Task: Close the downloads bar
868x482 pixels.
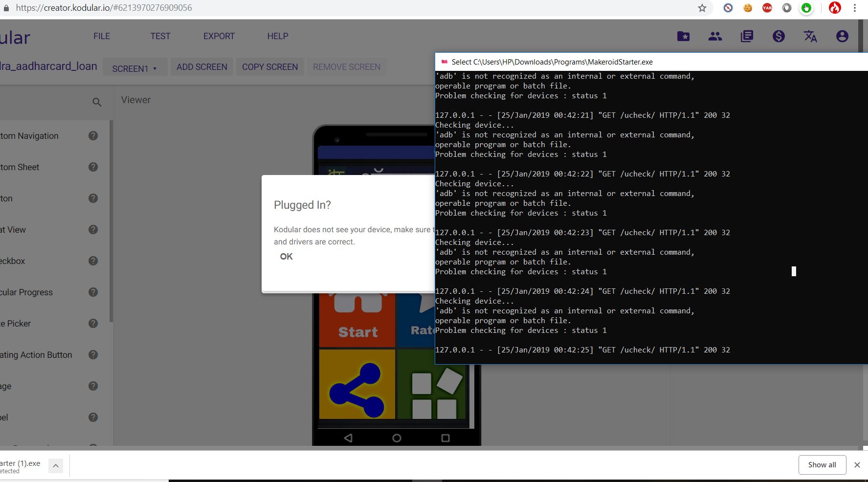Action: (857, 465)
